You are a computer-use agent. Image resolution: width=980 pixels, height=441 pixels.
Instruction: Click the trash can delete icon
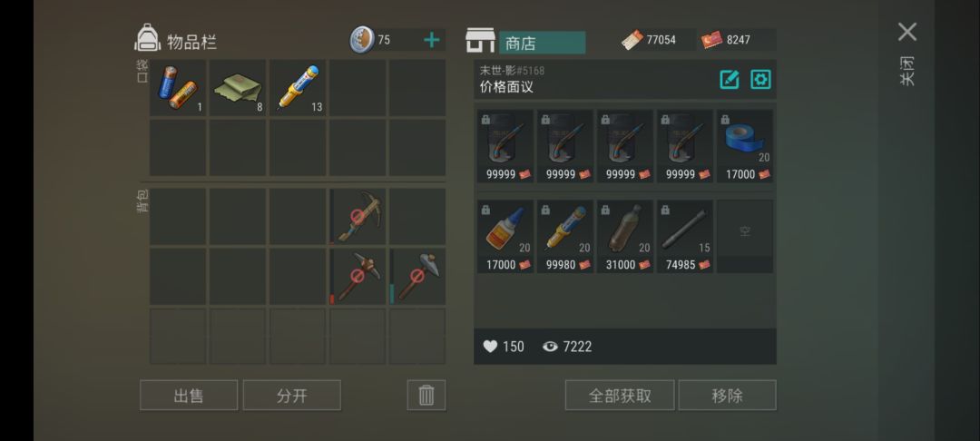coord(426,396)
